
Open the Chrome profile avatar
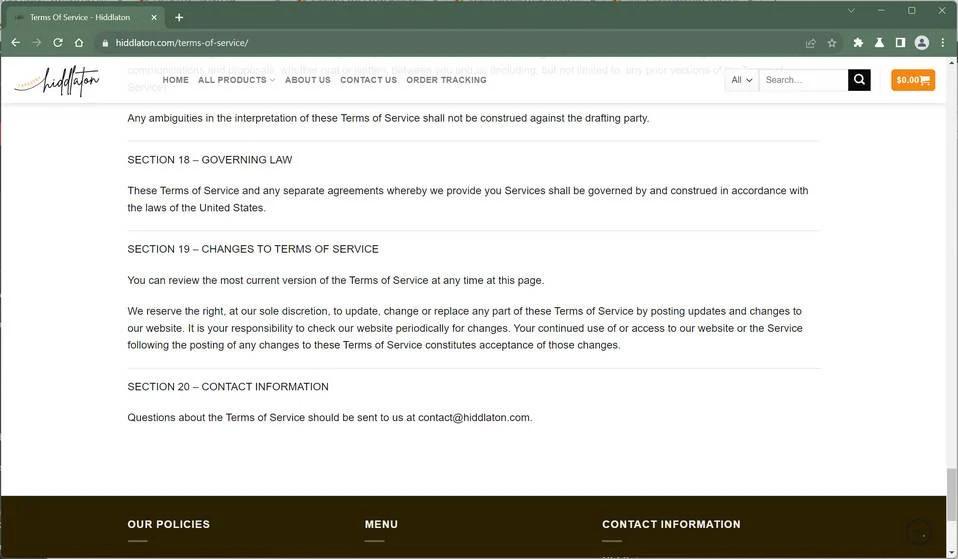click(921, 43)
